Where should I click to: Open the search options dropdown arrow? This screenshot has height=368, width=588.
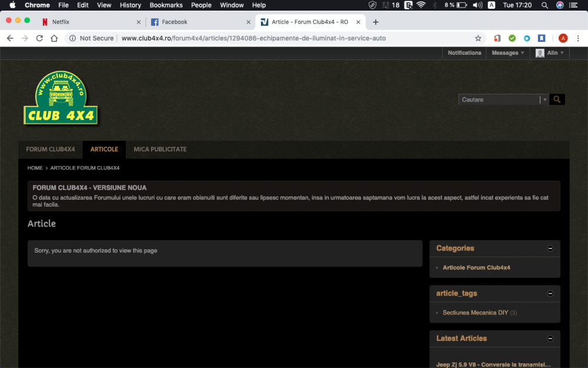544,100
